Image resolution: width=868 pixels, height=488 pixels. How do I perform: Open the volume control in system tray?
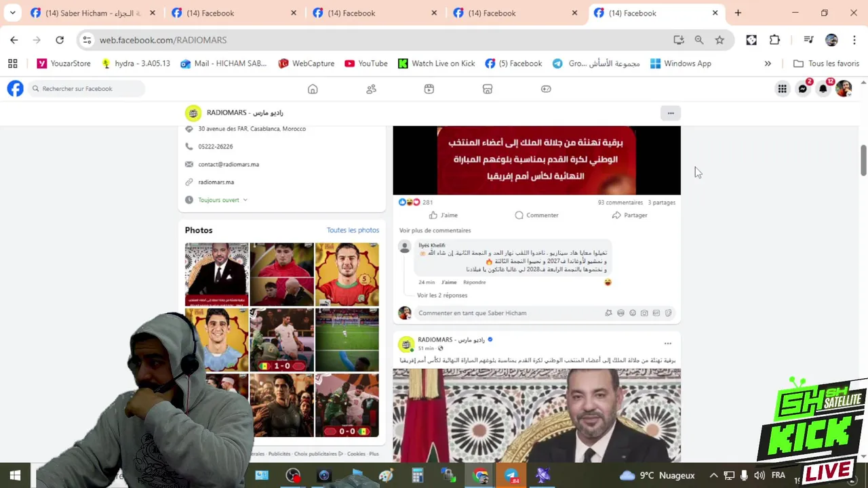tap(759, 476)
